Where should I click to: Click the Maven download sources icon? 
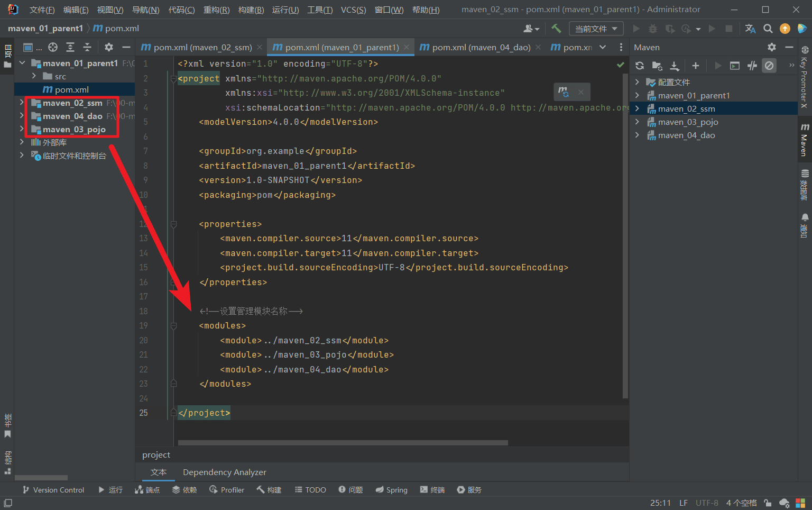tap(675, 66)
